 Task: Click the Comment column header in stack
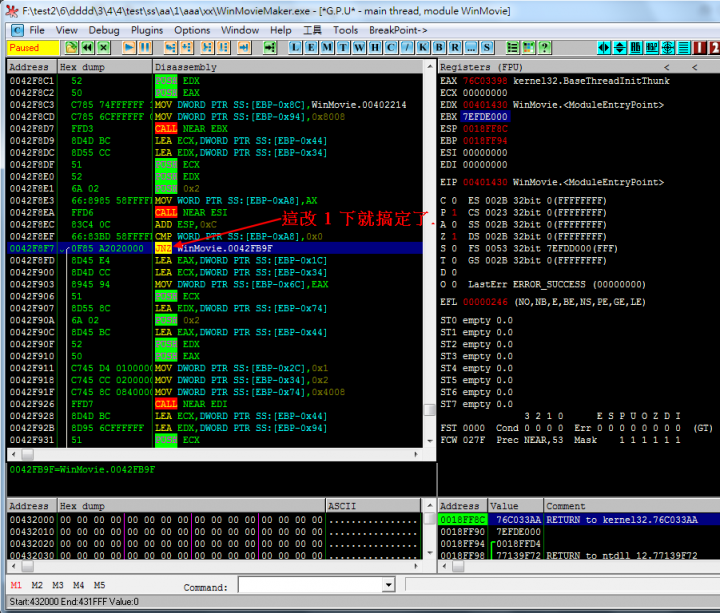pos(632,506)
